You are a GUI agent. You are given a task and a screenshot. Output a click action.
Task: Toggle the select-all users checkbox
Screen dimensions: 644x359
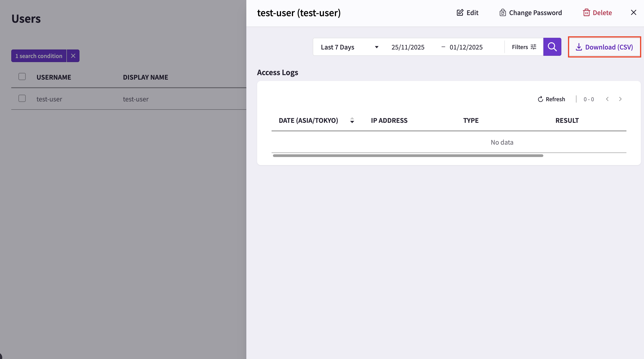(x=22, y=76)
